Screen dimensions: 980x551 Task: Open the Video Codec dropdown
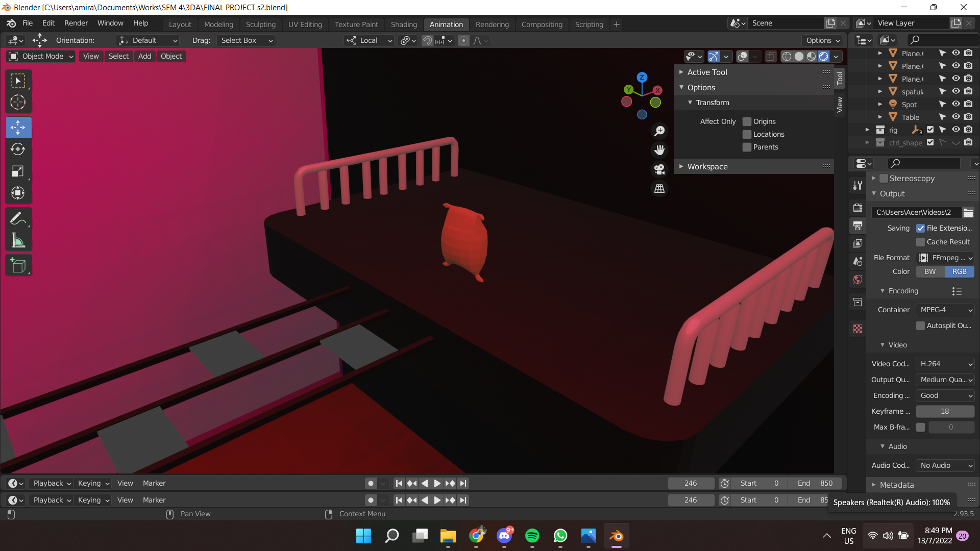coord(945,363)
